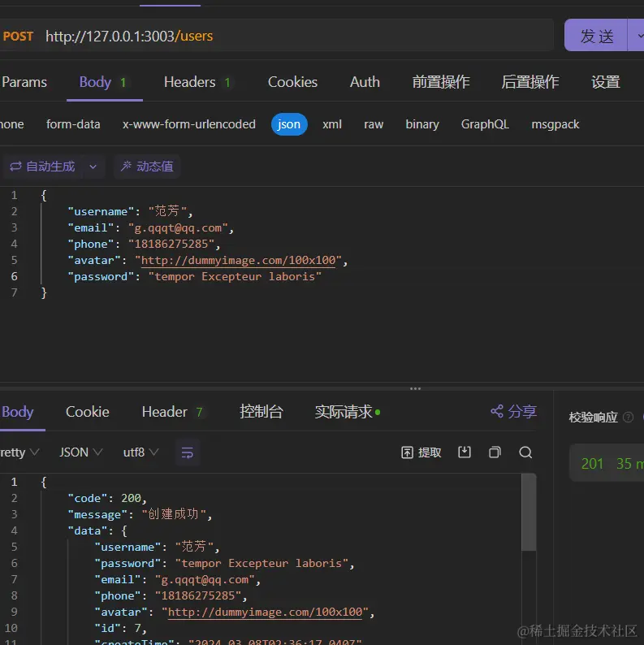Click the 提取 extract button
This screenshot has height=645, width=644.
point(421,452)
